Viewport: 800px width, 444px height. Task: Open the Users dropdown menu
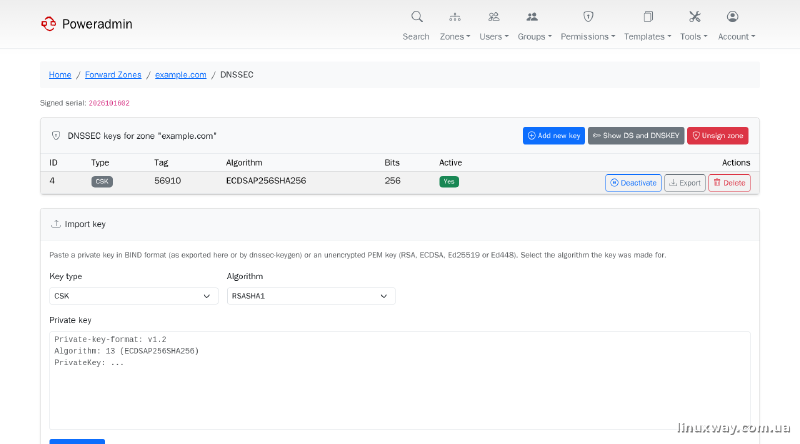tap(493, 37)
